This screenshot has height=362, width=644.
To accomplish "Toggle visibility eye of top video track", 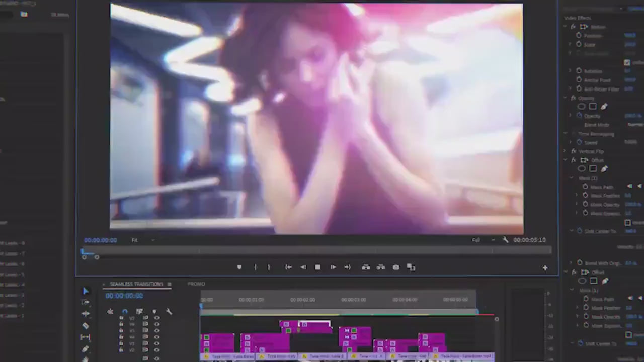I will tap(157, 318).
